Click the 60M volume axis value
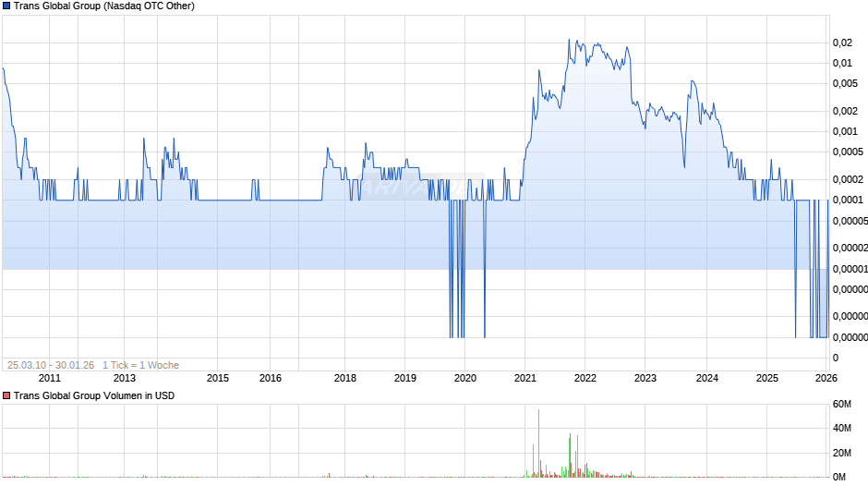This screenshot has width=868, height=486. (x=841, y=404)
